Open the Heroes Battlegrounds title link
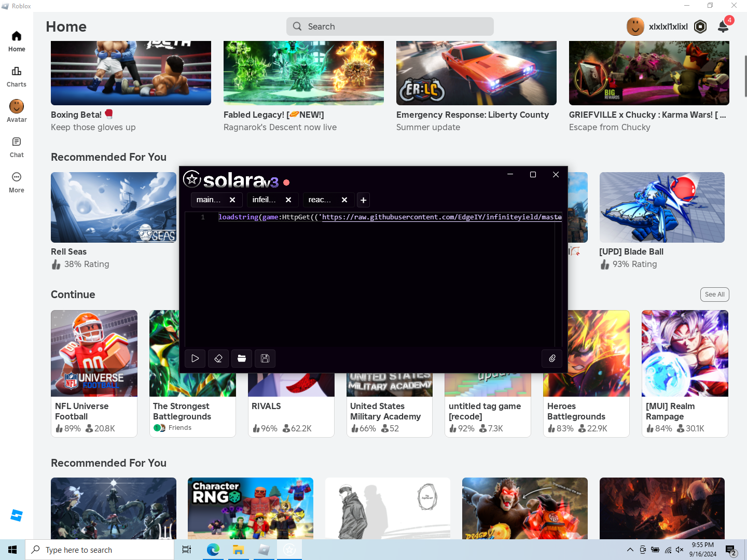Viewport: 747px width, 560px height. coord(576,411)
